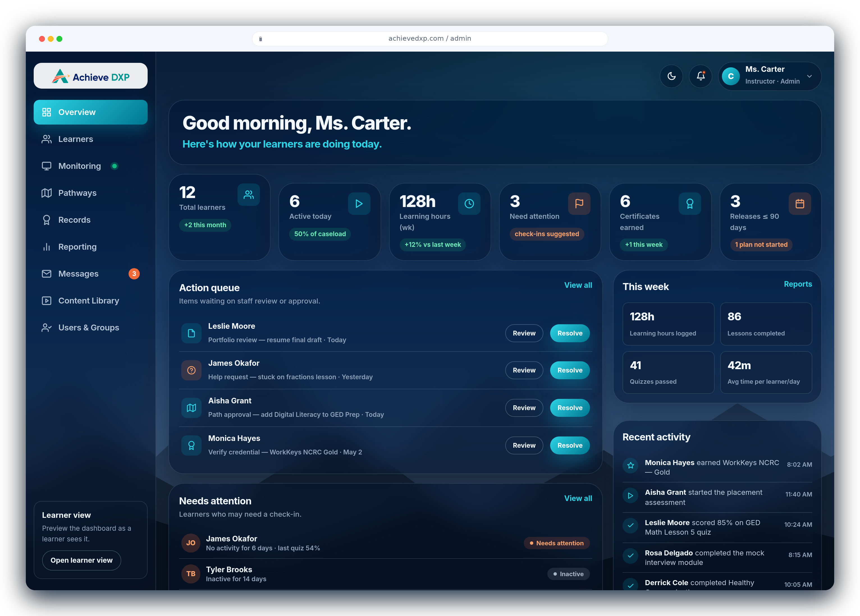Review Monica Hayes' credential verification
Screen dimensions: 860x616
pyautogui.click(x=524, y=445)
